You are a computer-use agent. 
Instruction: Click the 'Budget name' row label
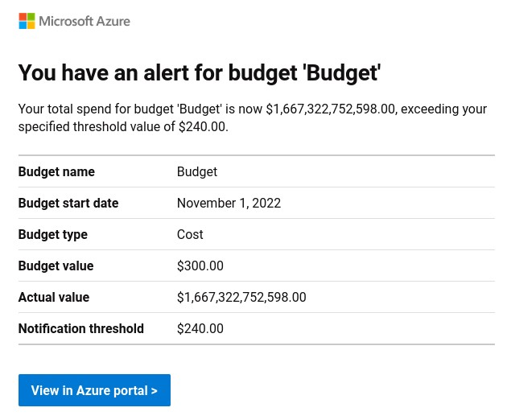(x=56, y=171)
